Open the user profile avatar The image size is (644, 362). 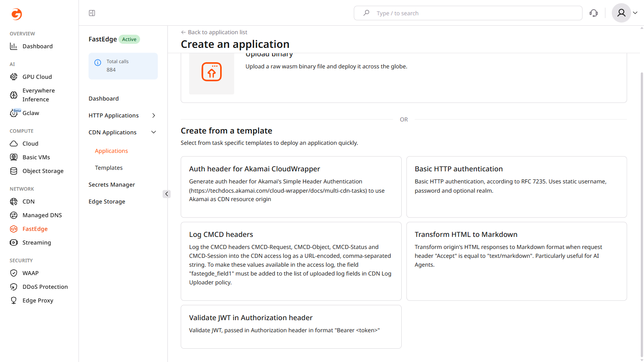tap(621, 13)
